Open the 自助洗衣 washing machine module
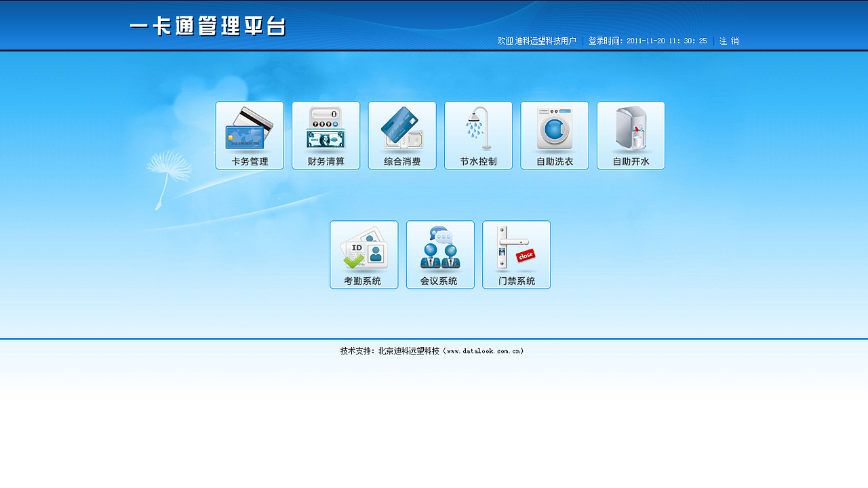This screenshot has height=488, width=868. (x=555, y=136)
